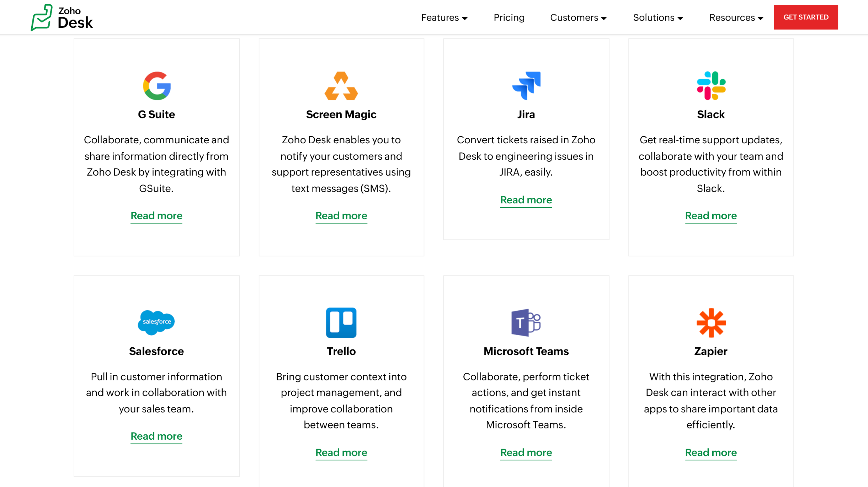Read more about Slack integration
Viewport: 868px width, 487px height.
[710, 216]
